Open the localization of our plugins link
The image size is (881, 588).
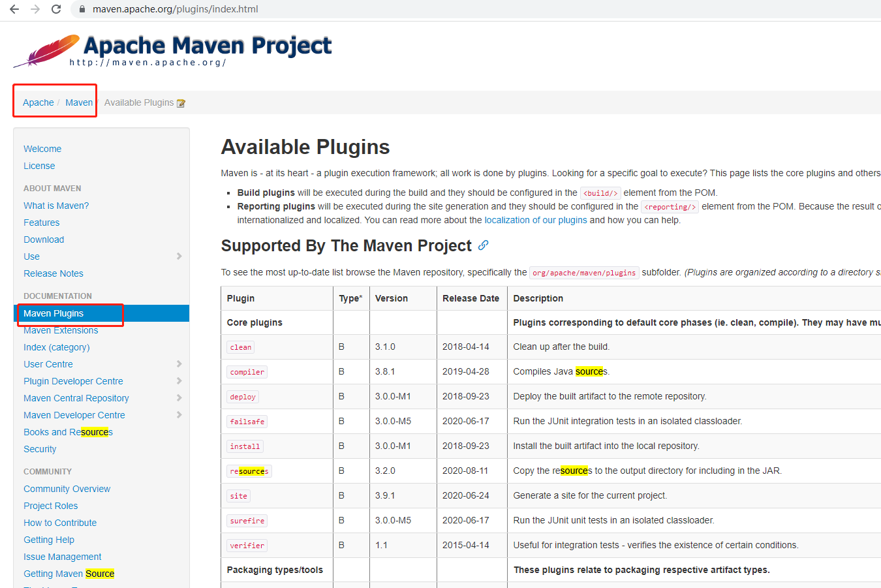[x=535, y=220]
